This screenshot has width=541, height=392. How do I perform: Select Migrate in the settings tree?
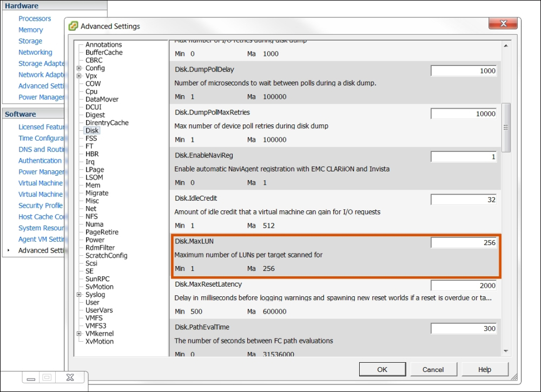coord(97,193)
